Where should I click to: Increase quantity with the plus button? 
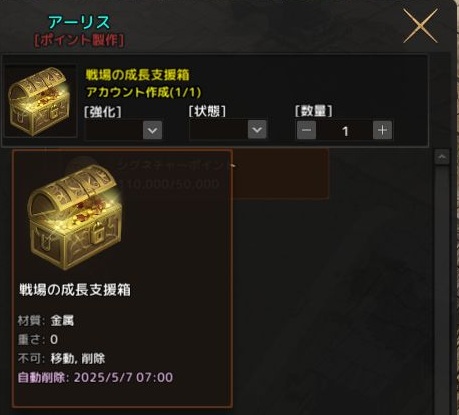pos(382,130)
